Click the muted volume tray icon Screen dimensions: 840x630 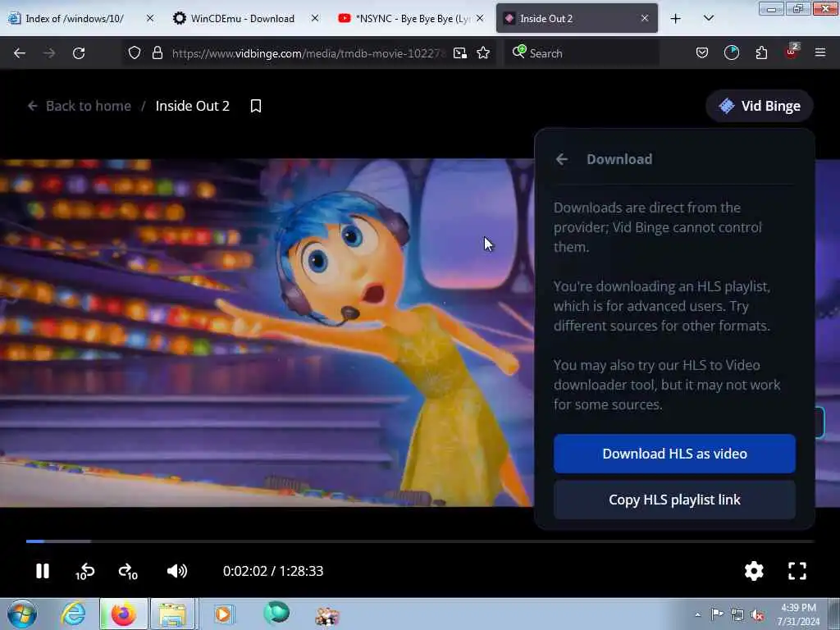tap(757, 615)
